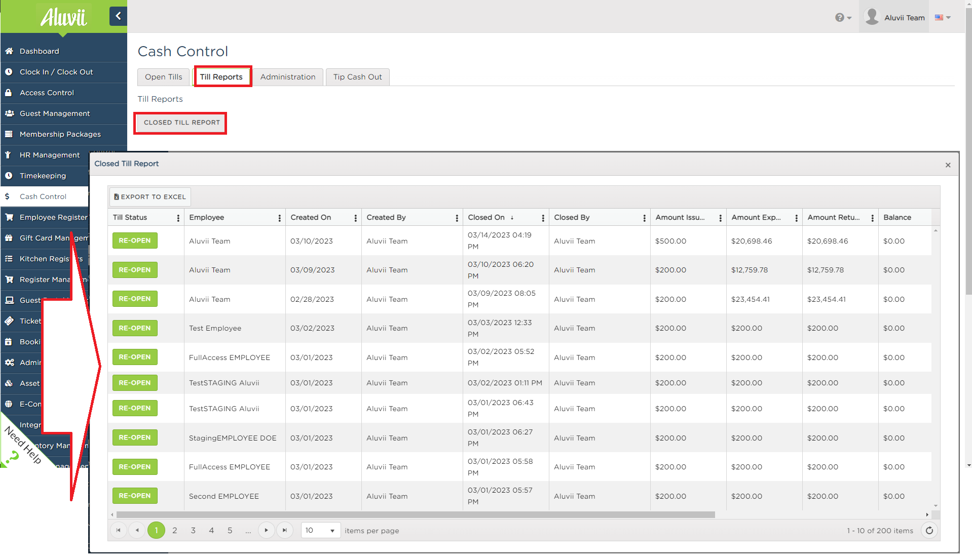Sort by the Closed On column header
The height and width of the screenshot is (560, 972).
pos(486,218)
